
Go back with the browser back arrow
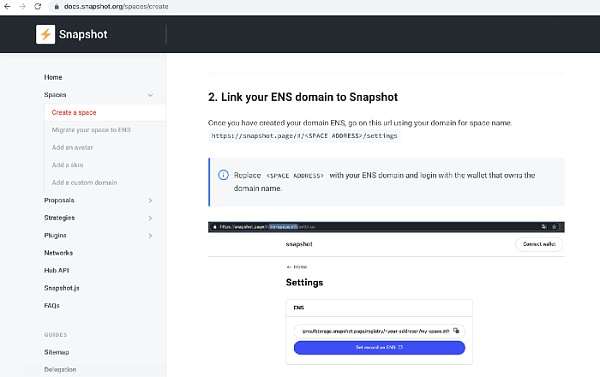(7, 7)
